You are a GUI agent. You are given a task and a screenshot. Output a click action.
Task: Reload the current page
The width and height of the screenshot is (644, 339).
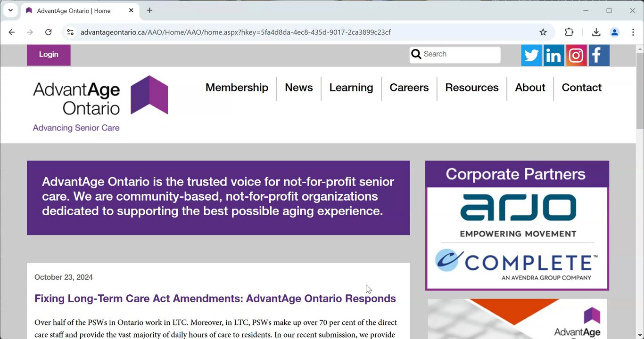pyautogui.click(x=48, y=32)
